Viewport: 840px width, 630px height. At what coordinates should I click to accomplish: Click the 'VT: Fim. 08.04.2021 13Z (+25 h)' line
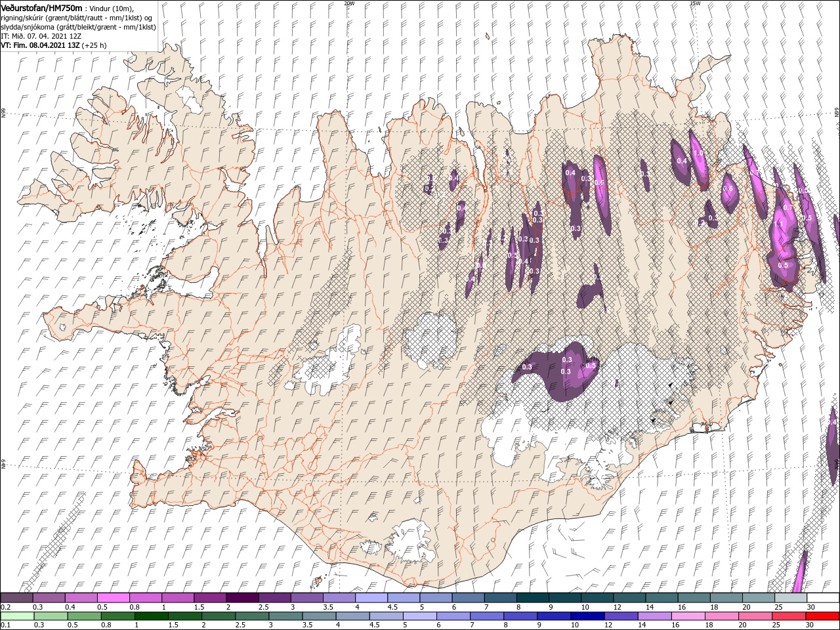point(54,45)
